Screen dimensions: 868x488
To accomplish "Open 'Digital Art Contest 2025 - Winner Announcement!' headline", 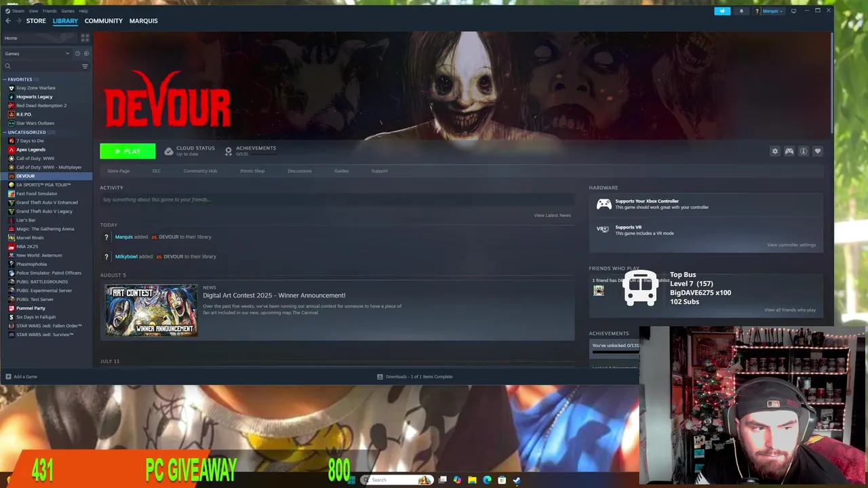I will pos(274,296).
